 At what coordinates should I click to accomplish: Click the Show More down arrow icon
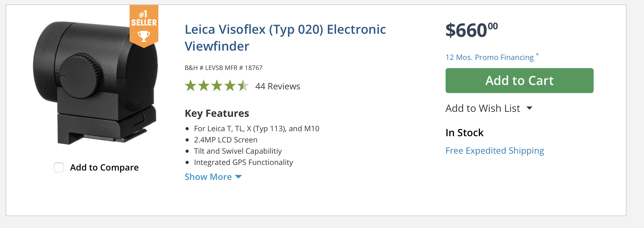pyautogui.click(x=238, y=177)
